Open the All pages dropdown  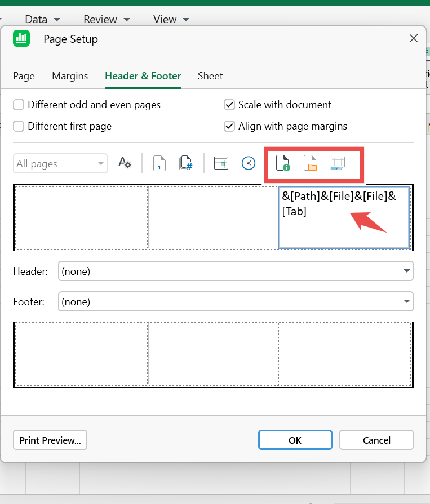(x=60, y=164)
